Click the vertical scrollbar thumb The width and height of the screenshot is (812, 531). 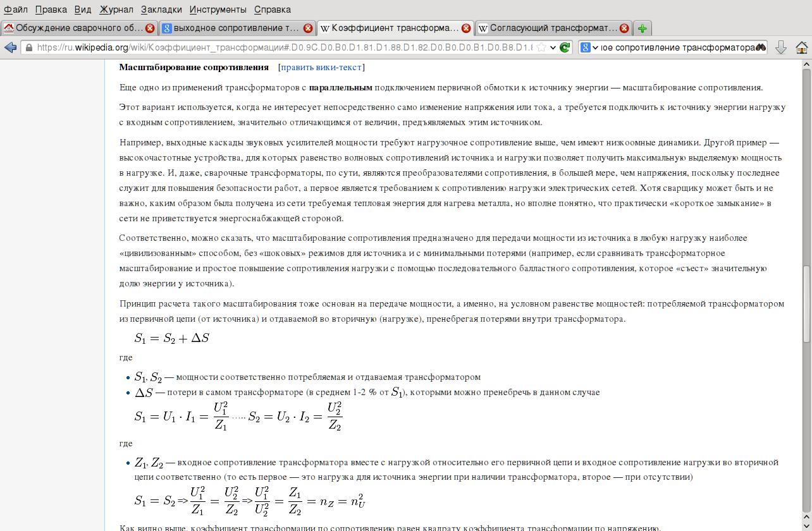click(806, 305)
